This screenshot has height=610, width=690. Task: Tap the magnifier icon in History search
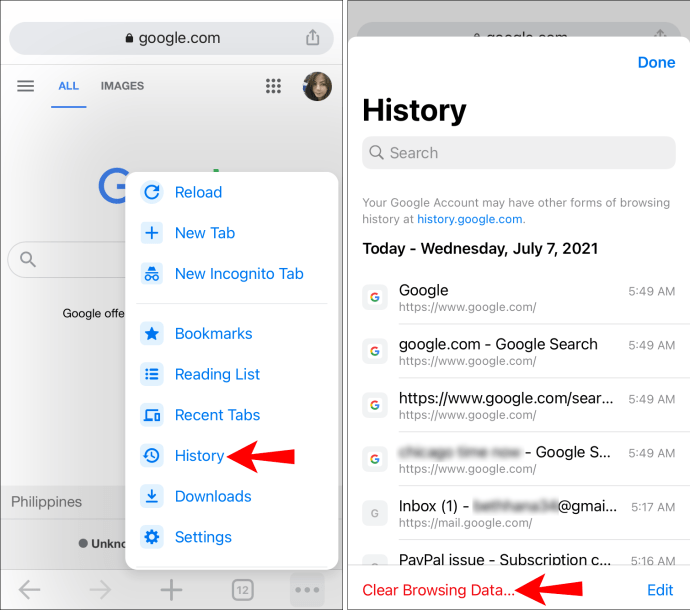376,152
